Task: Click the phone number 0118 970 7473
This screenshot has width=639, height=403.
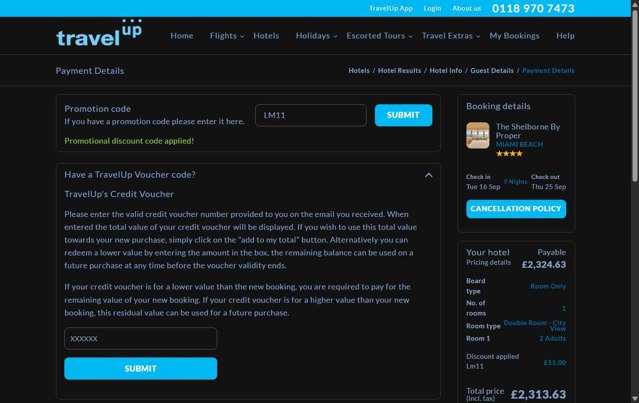Action: pyautogui.click(x=533, y=9)
